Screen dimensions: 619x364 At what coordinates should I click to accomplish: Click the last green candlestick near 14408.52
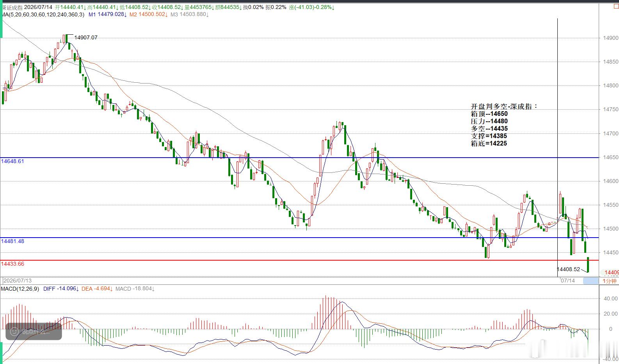tap(588, 265)
